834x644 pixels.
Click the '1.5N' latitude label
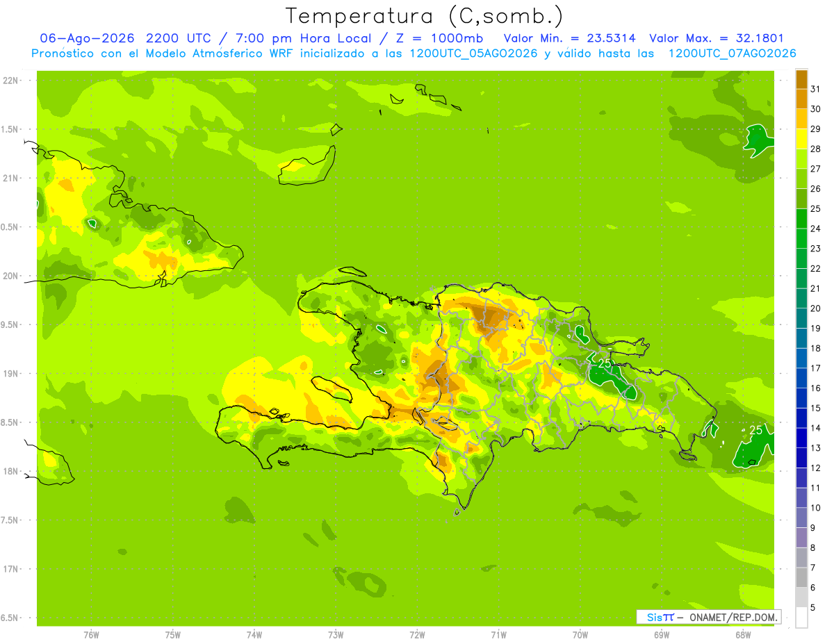[9, 129]
